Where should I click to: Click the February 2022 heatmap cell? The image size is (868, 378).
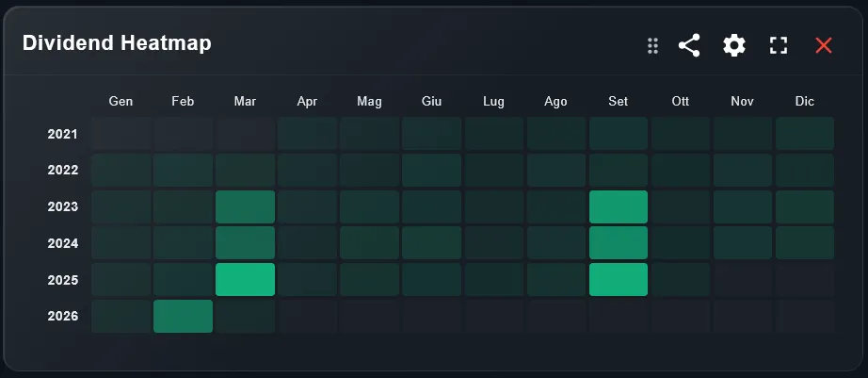183,171
